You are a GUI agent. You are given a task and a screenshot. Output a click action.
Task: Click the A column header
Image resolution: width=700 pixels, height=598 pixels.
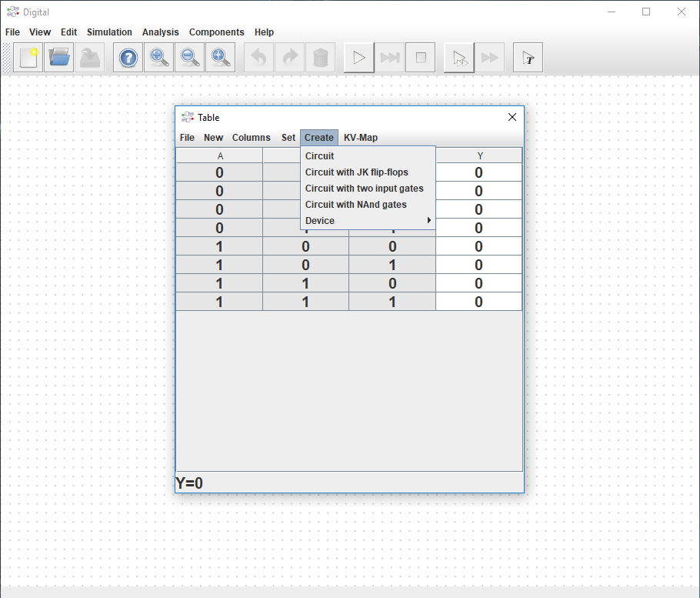220,155
